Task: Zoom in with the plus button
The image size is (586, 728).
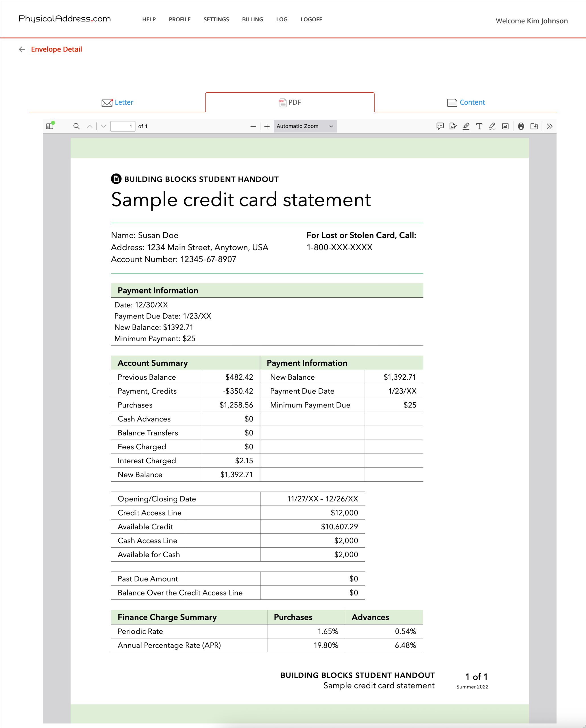Action: 267,126
